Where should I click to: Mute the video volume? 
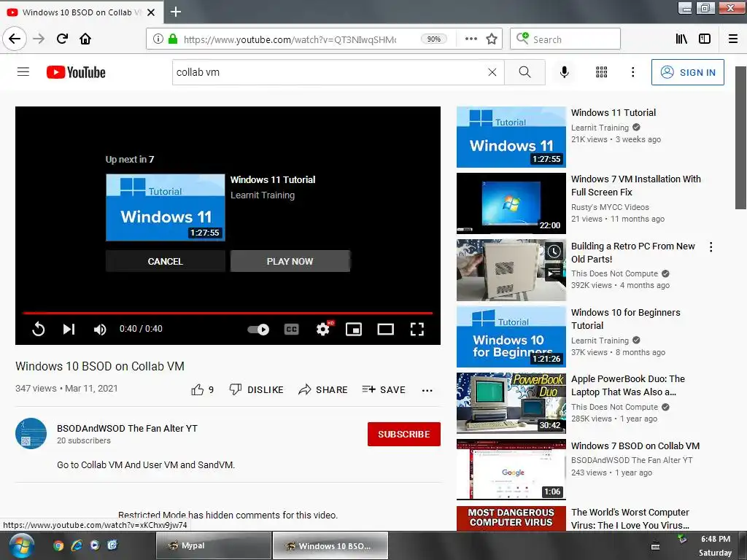(99, 330)
